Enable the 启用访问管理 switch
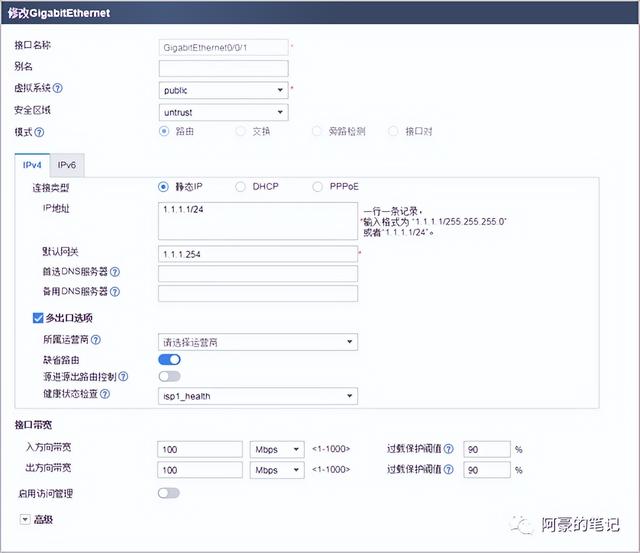 tap(169, 493)
